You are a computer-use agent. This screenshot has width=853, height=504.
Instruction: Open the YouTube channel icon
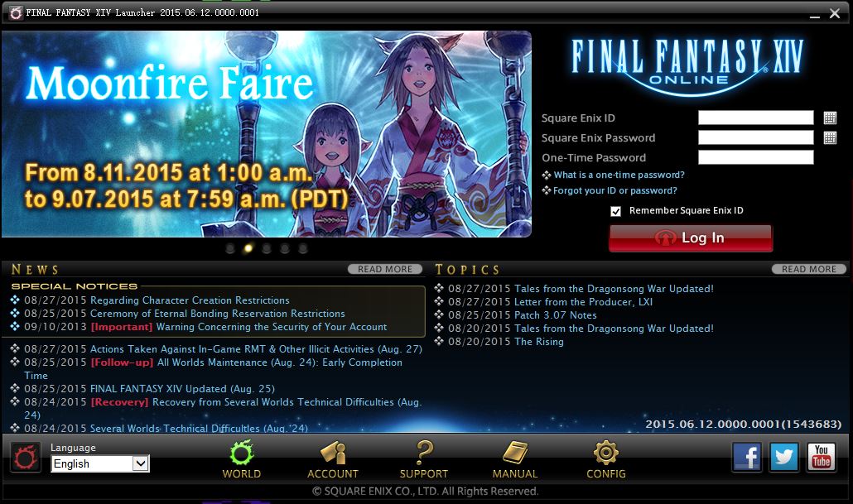(821, 457)
